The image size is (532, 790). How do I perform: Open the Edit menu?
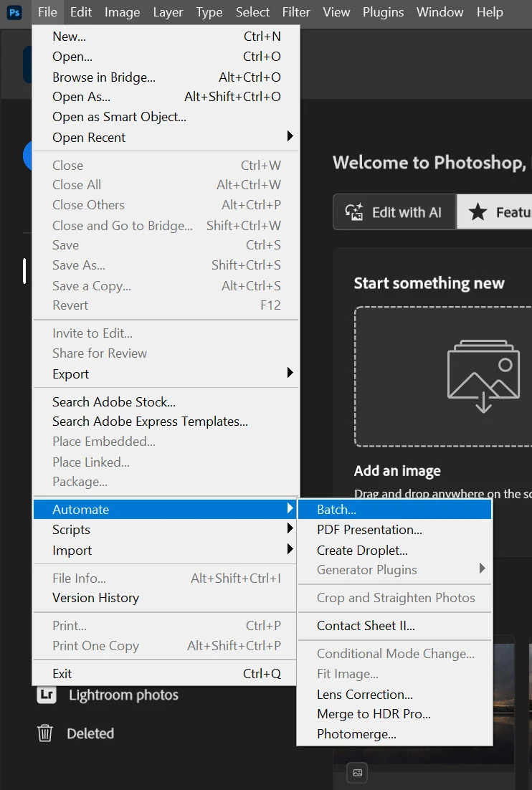click(x=81, y=12)
